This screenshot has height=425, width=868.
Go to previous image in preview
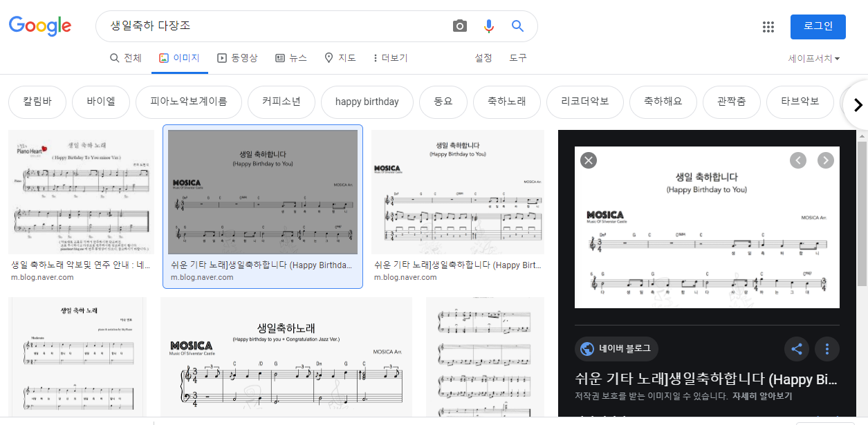798,160
